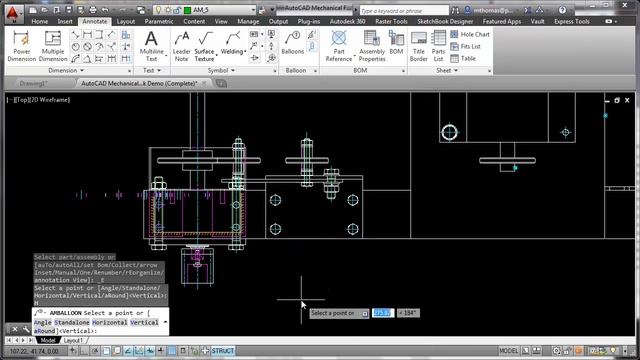The width and height of the screenshot is (640, 360).
Task: Insert a Parts List
Action: tap(438, 46)
